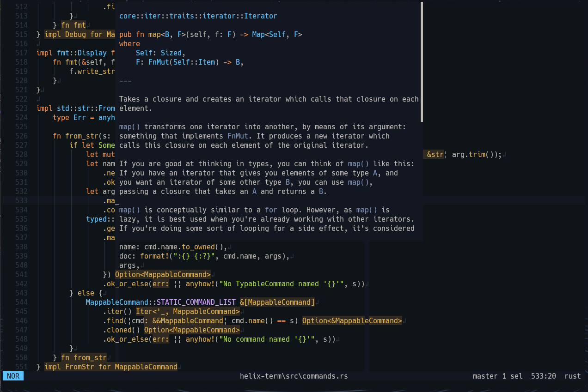Viewport: 588px width, 392px height.
Task: Click 'args,' field on line 540
Action: pyautogui.click(x=129, y=265)
